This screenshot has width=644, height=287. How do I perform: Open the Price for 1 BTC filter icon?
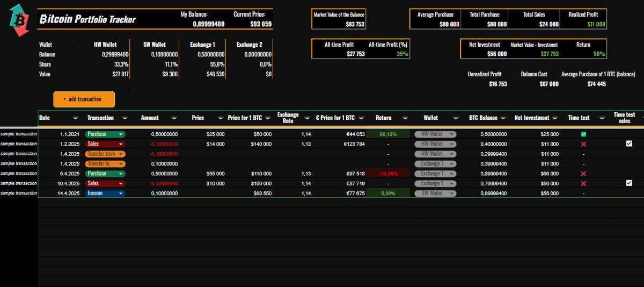tap(267, 118)
